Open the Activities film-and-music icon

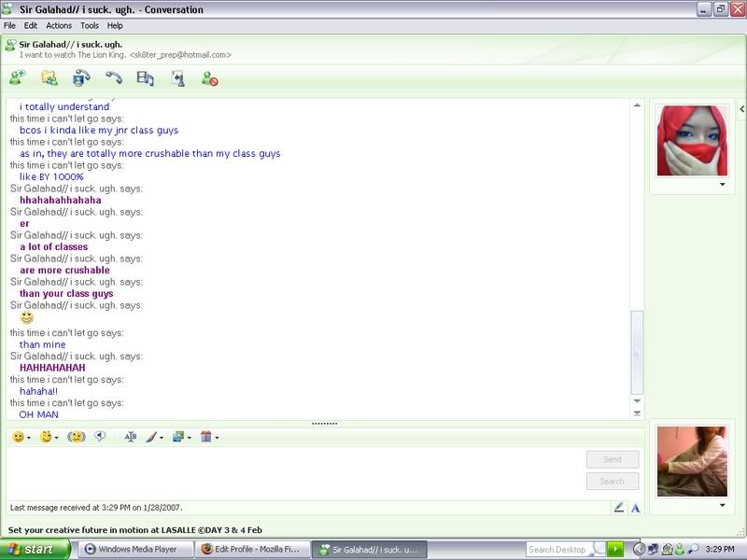146,78
